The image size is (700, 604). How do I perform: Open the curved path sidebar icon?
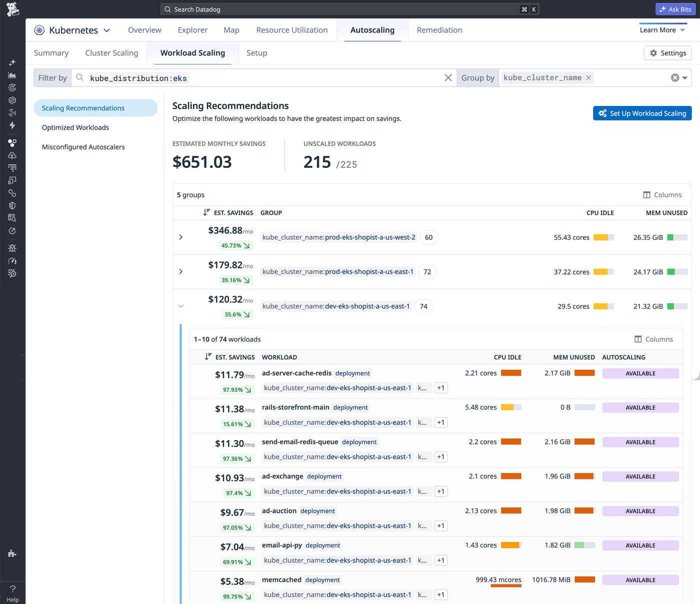[x=12, y=193]
